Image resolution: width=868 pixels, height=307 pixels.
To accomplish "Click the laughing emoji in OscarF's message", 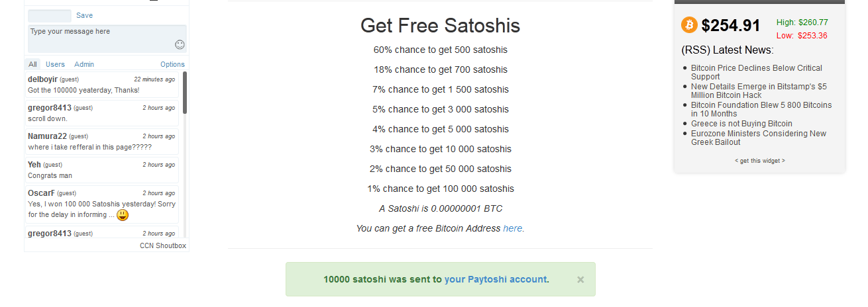I will [123, 215].
